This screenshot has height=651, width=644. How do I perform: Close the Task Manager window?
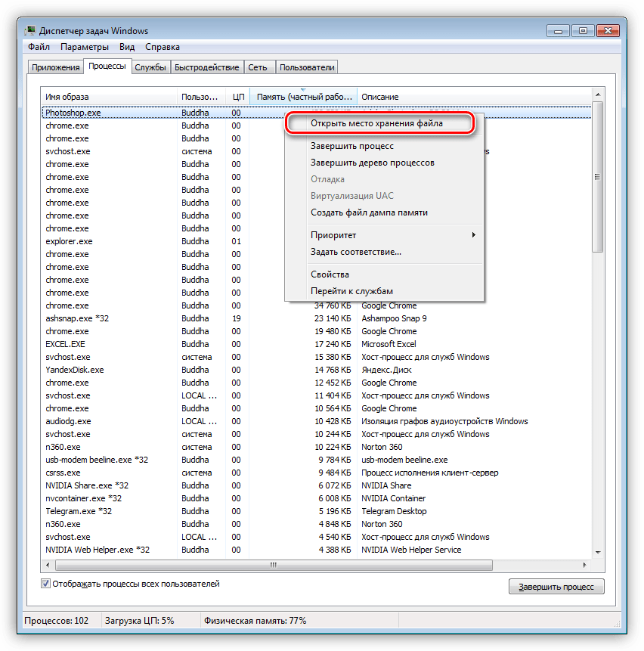pos(608,31)
